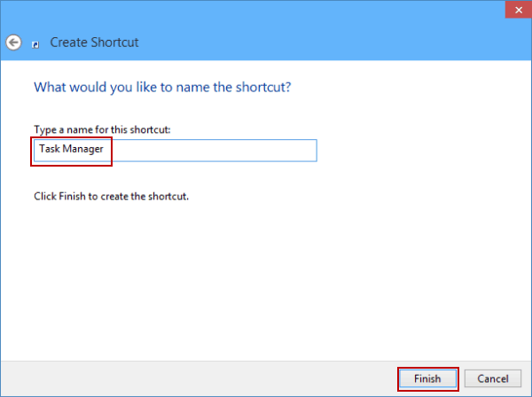The width and height of the screenshot is (532, 397).
Task: Click the small shortcut icon beside the title
Action: 35,44
